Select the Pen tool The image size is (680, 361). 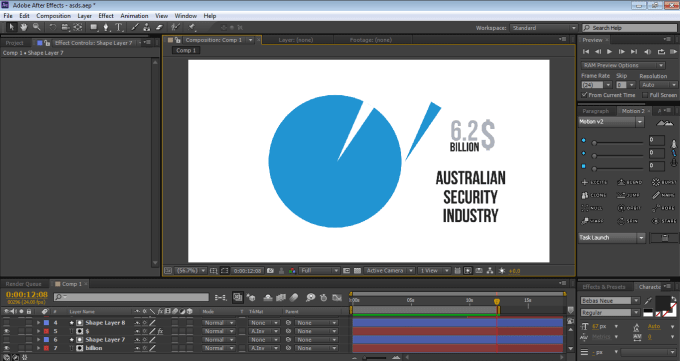pyautogui.click(x=106, y=27)
